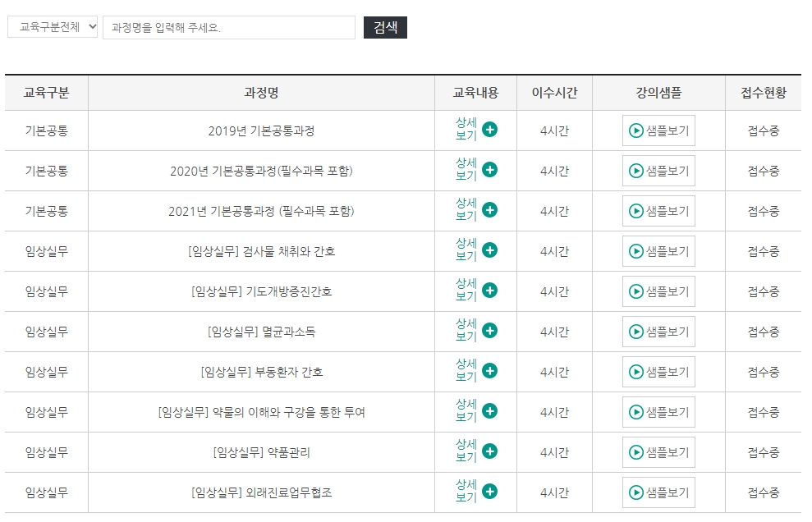Play 샘플보기 for 부동환자 간호
Viewport: 812px width, 522px height.
tap(658, 372)
